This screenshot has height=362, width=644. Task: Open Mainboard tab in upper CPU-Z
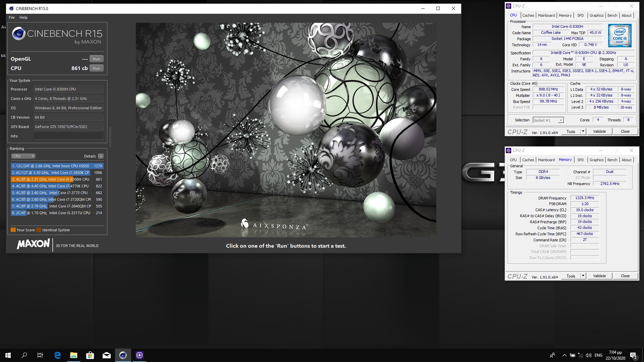coord(546,15)
